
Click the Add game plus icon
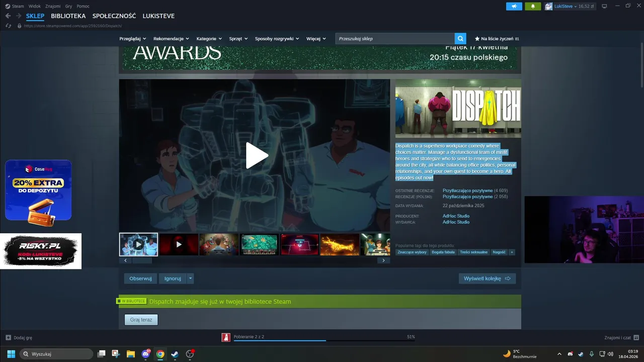coord(8,337)
